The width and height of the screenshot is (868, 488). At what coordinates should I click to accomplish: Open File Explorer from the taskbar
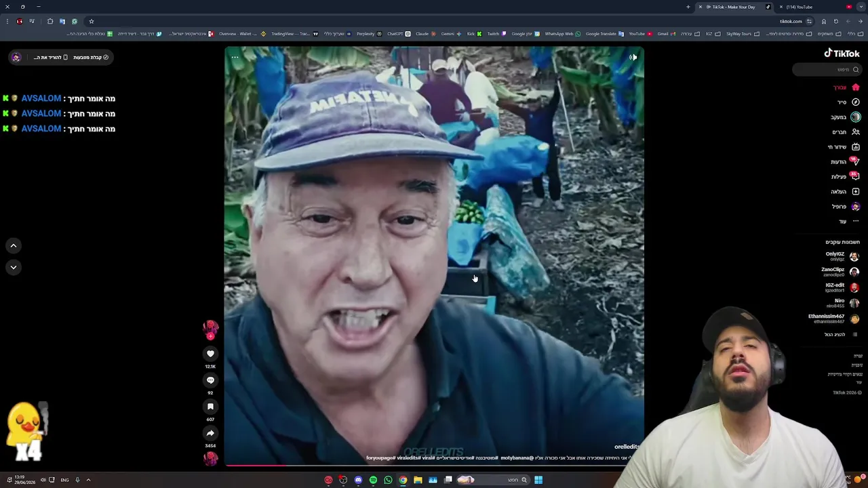point(418,480)
